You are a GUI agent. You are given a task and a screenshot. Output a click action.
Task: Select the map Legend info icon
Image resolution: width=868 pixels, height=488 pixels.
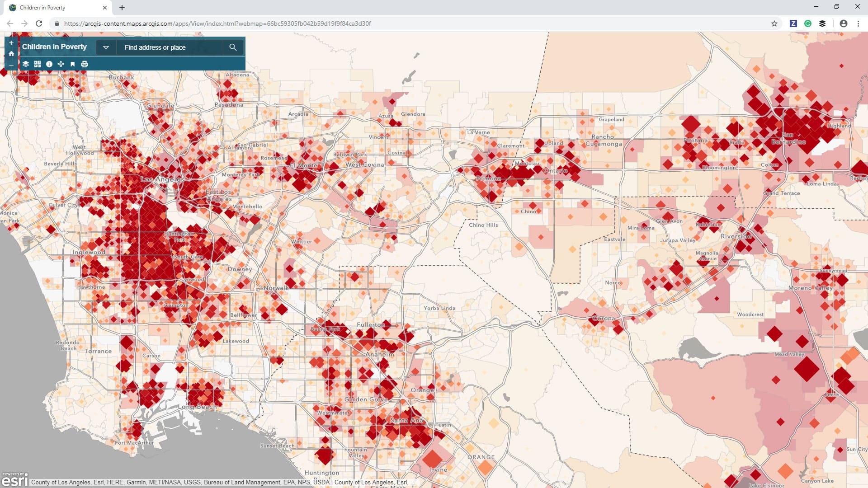(49, 64)
